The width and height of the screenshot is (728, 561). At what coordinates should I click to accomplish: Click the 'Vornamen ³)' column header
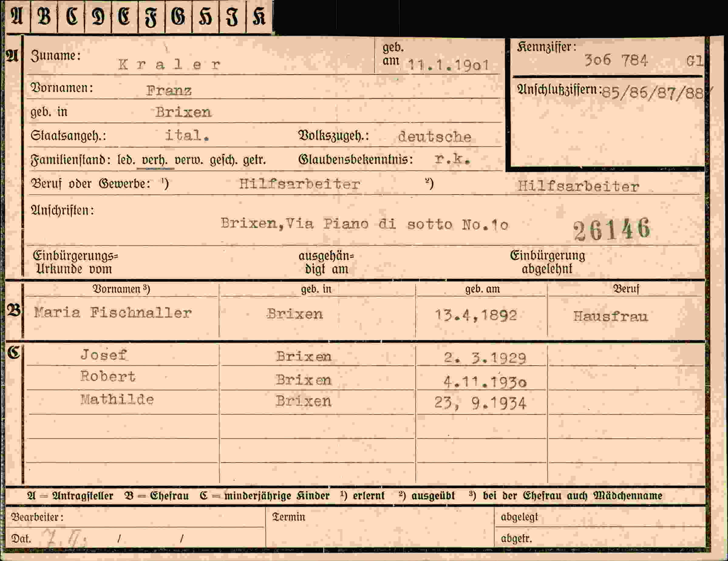pos(121,289)
